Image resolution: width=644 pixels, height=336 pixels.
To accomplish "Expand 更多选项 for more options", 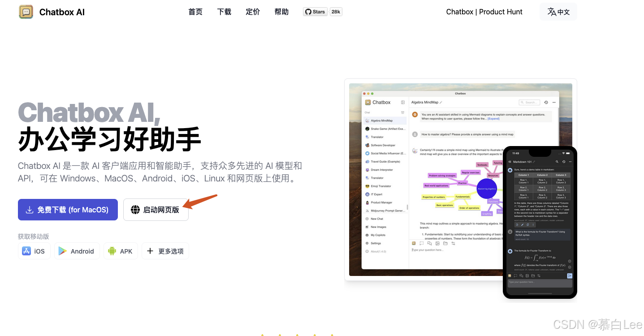I will (165, 251).
